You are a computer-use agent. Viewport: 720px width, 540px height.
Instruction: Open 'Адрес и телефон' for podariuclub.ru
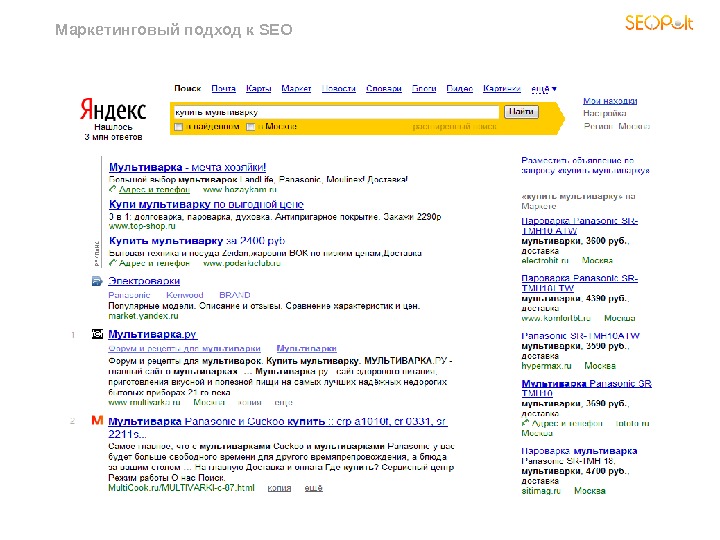(x=154, y=263)
